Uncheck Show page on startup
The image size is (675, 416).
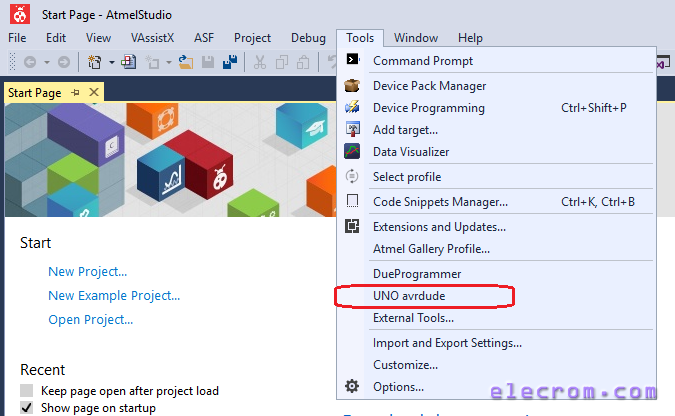[x=27, y=407]
